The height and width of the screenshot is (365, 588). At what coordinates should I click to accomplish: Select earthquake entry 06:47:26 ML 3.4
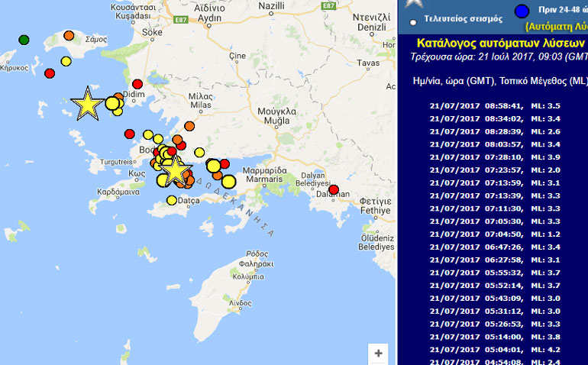[495, 247]
